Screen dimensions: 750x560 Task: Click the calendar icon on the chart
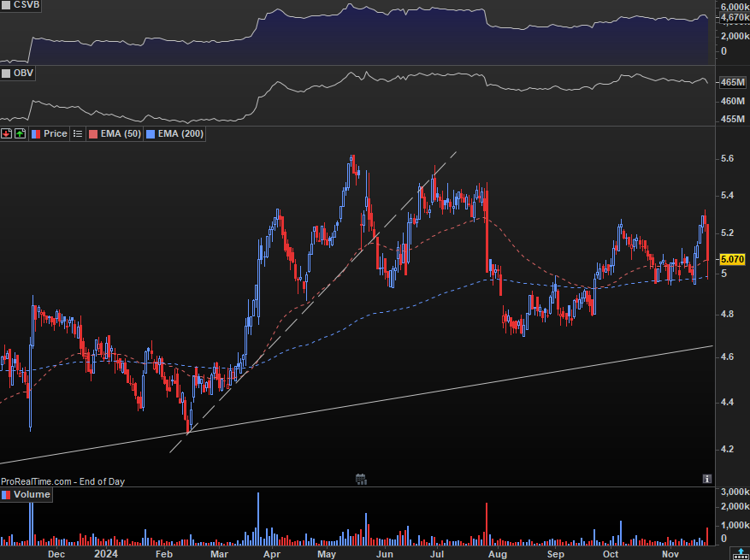pos(361,479)
